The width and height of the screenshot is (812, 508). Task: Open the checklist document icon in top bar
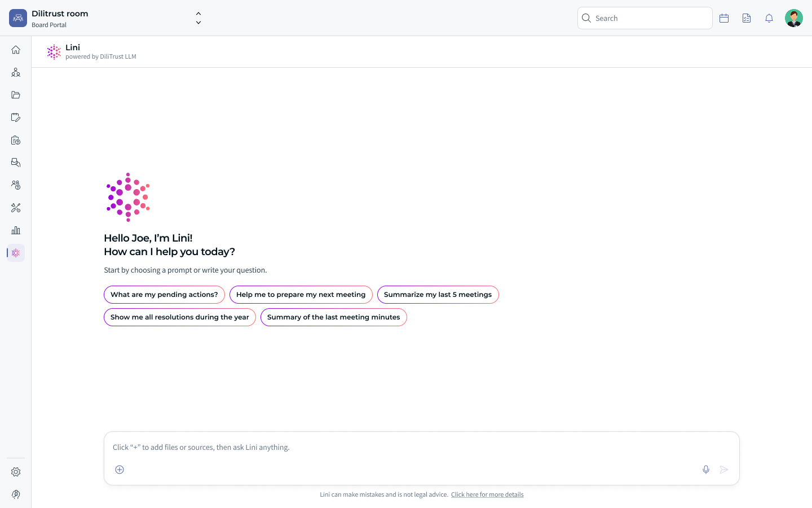click(747, 18)
